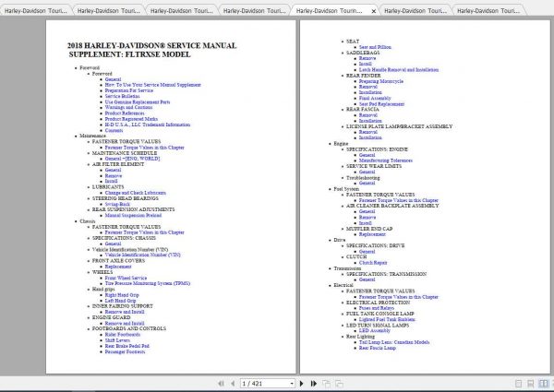554x392 pixels.
Task: Click the manual title containing FLTRXSE MODEL
Action: click(152, 50)
